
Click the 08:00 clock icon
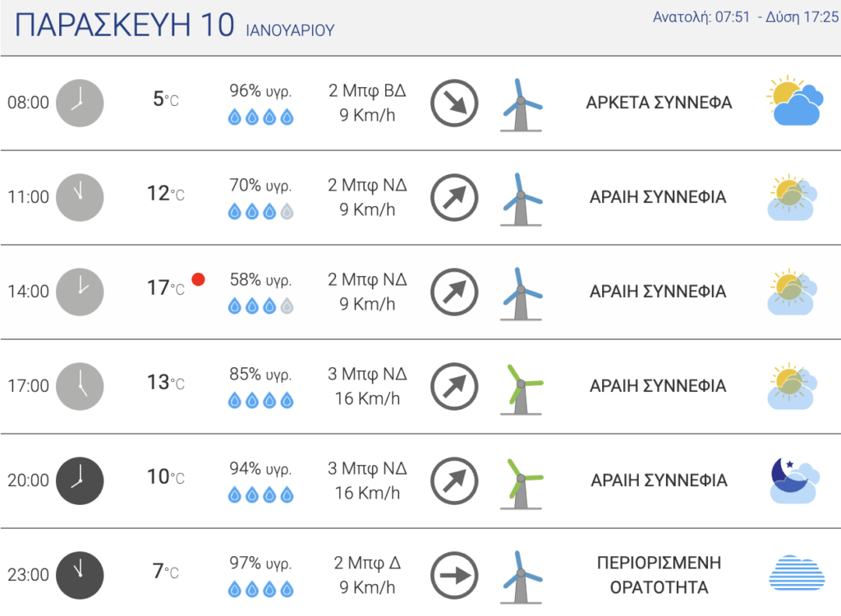[x=80, y=103]
